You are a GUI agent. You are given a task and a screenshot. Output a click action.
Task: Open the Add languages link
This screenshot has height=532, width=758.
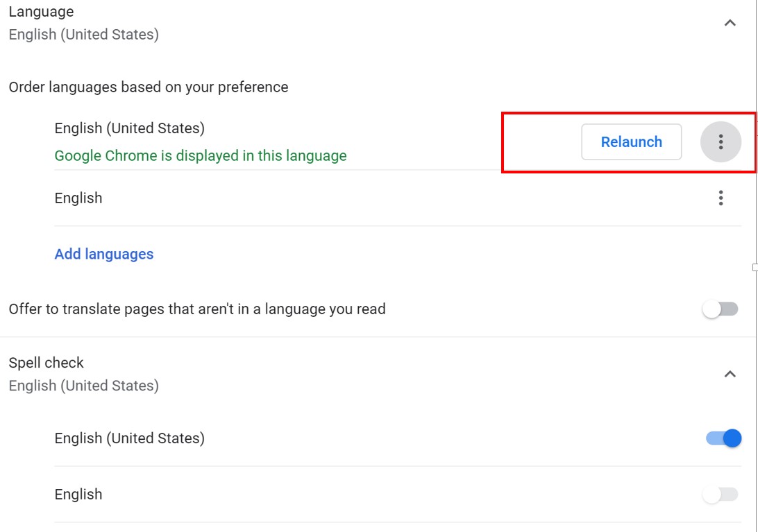click(x=104, y=254)
